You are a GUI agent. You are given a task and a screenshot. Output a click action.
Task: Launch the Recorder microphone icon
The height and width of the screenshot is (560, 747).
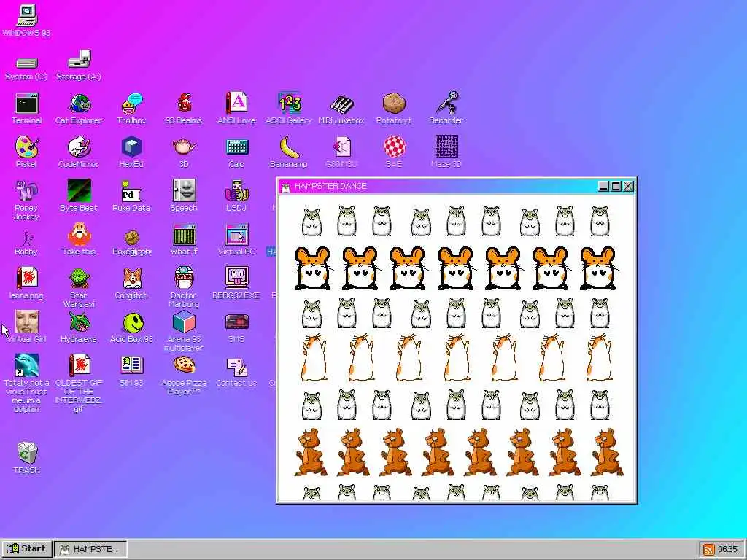point(446,104)
